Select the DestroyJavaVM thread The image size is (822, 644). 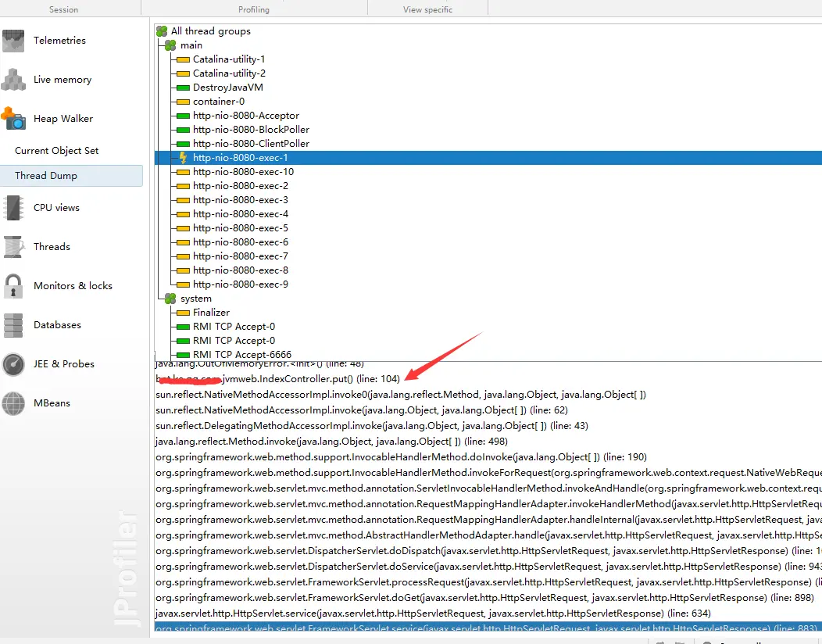coord(228,88)
